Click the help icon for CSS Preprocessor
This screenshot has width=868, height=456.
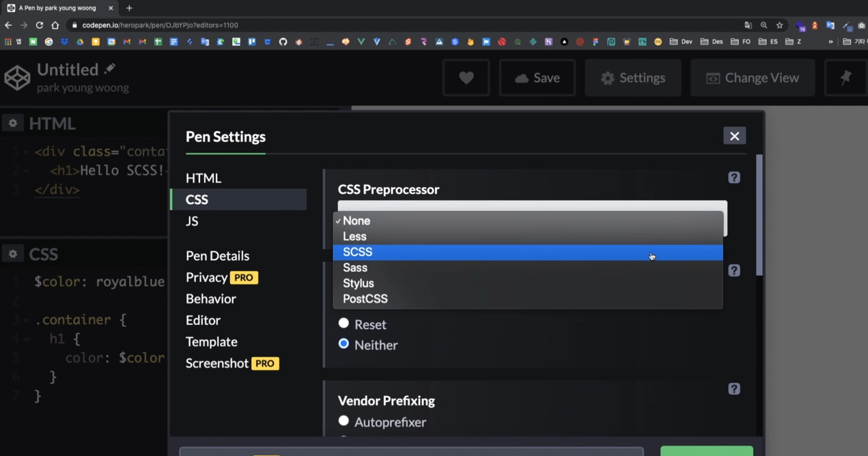click(x=734, y=177)
